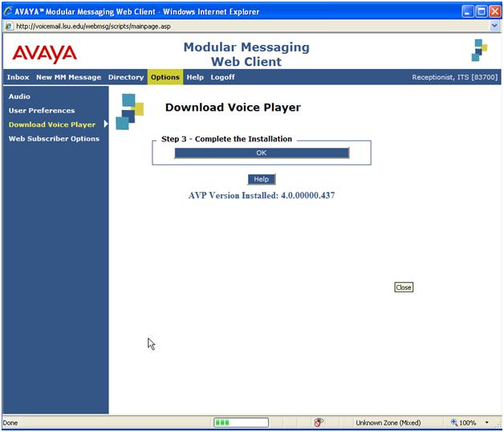Viewport: 504px width, 432px height.
Task: Click the Receptionist, ITS [83700] user label
Action: point(454,77)
